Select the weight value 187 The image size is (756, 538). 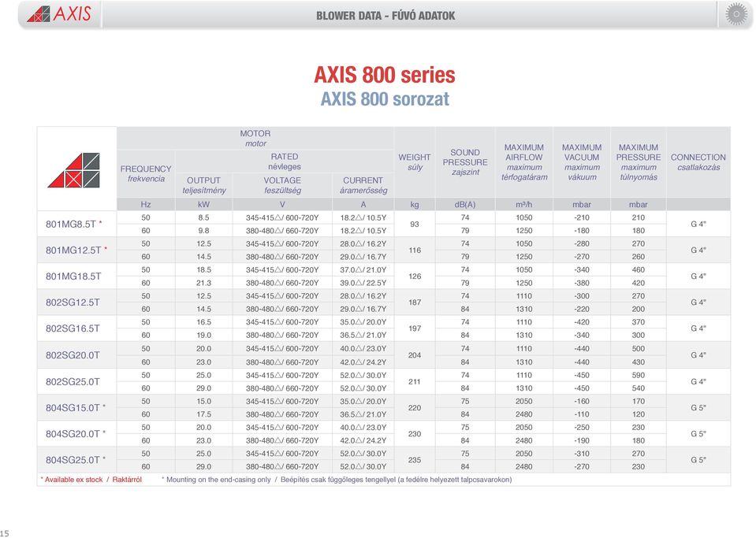(415, 302)
